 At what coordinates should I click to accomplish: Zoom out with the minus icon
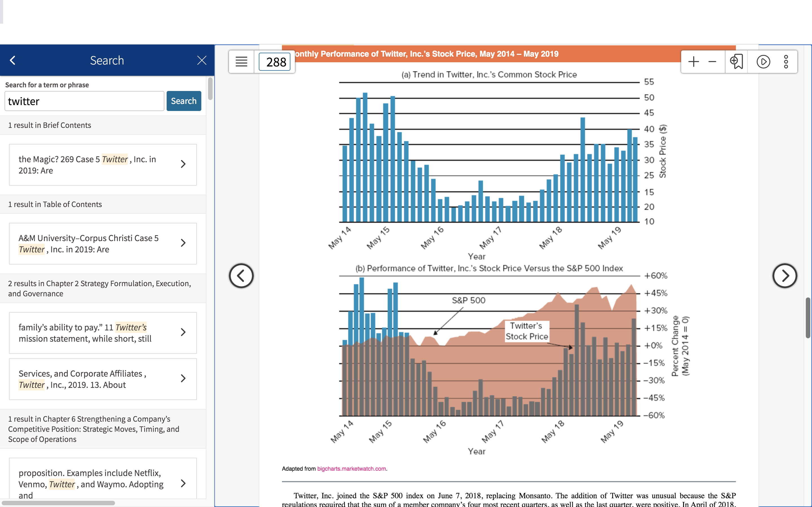point(712,62)
